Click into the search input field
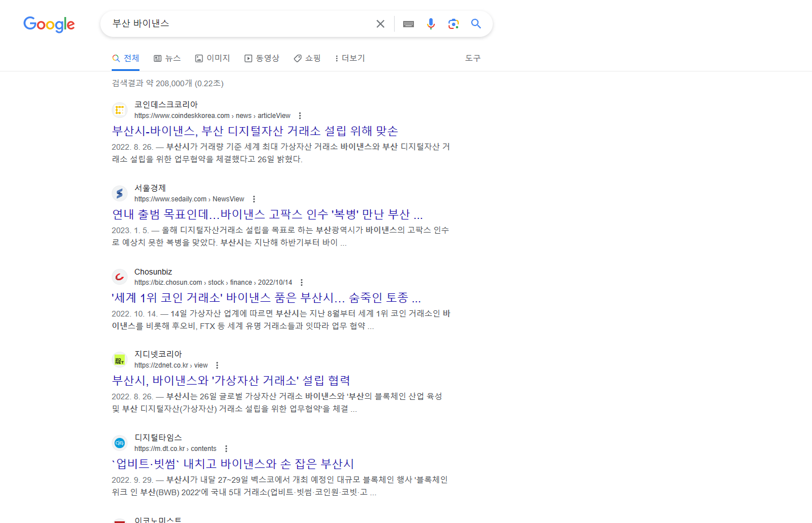This screenshot has width=812, height=523. click(238, 24)
